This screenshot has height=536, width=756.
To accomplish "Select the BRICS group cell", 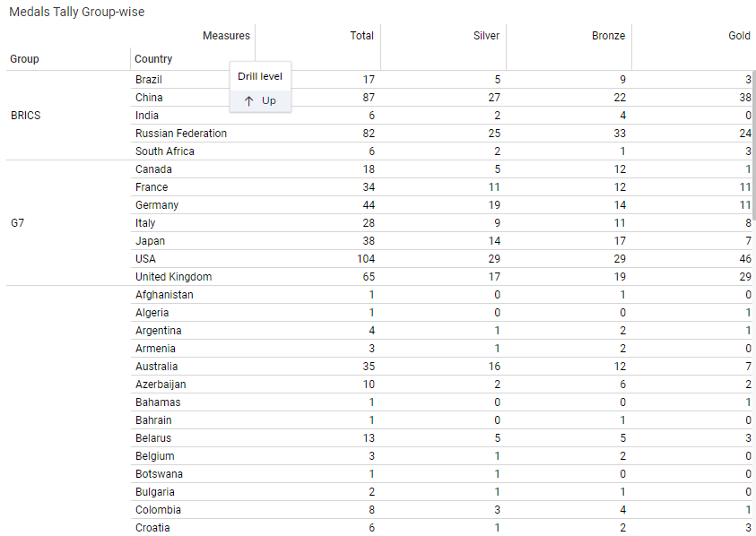I will [26, 116].
